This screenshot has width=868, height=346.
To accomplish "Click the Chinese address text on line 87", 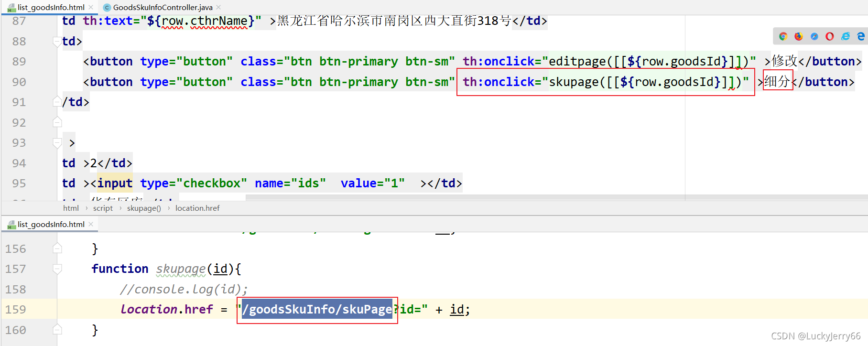I will (394, 21).
